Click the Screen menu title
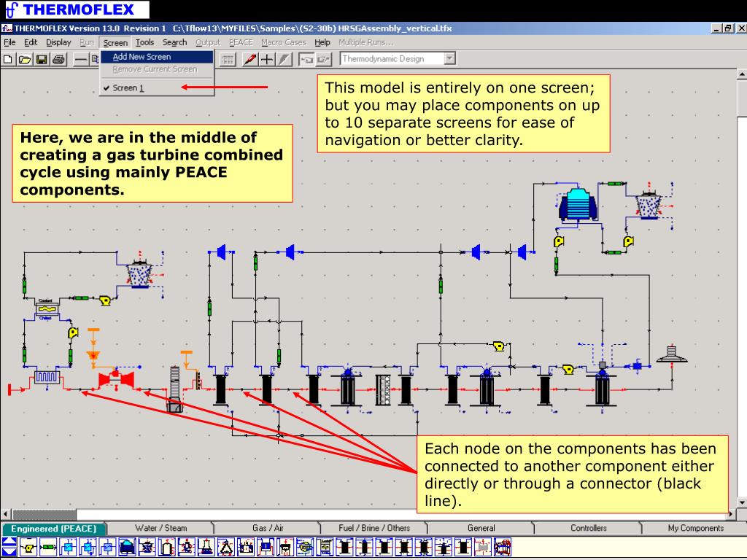 pos(115,42)
